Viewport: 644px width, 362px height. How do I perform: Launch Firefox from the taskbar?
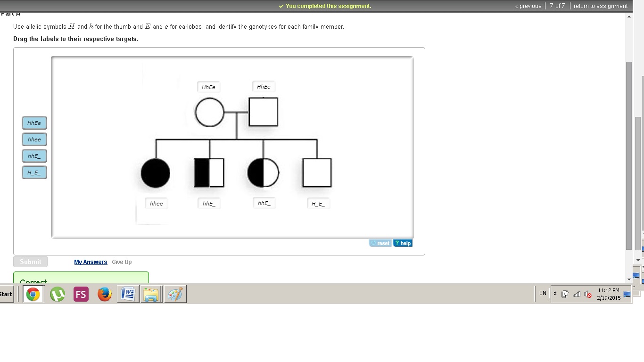click(105, 294)
